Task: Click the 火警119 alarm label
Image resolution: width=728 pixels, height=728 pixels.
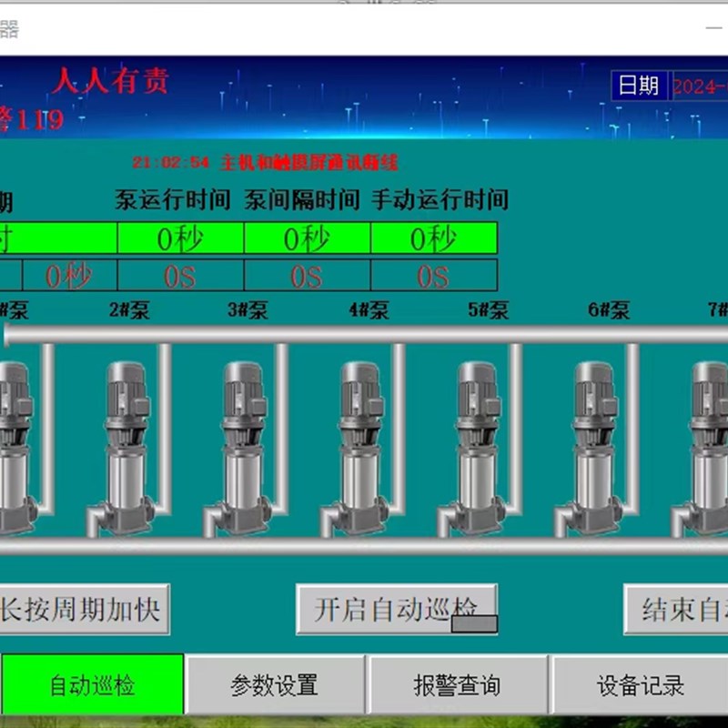Action: [x=29, y=116]
